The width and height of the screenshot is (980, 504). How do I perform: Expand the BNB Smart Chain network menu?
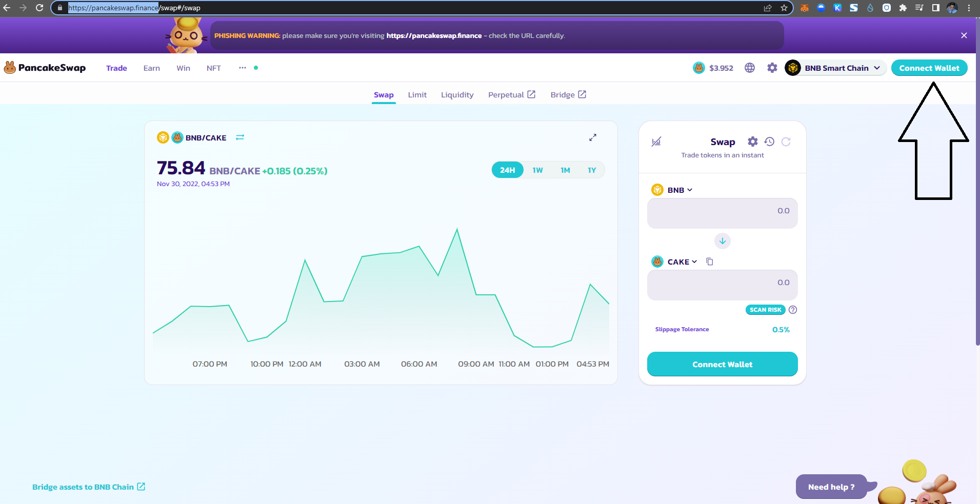coord(835,68)
